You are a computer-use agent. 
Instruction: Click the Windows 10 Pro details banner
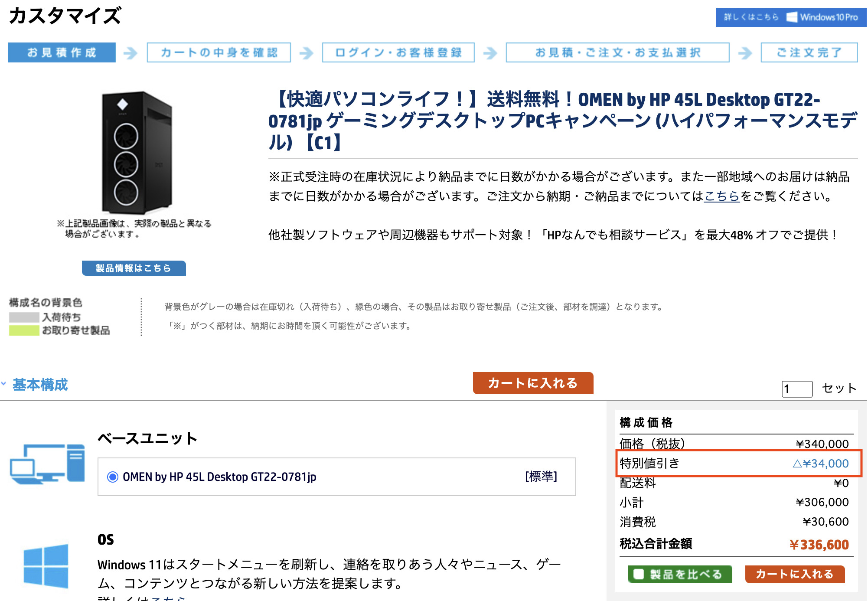791,17
